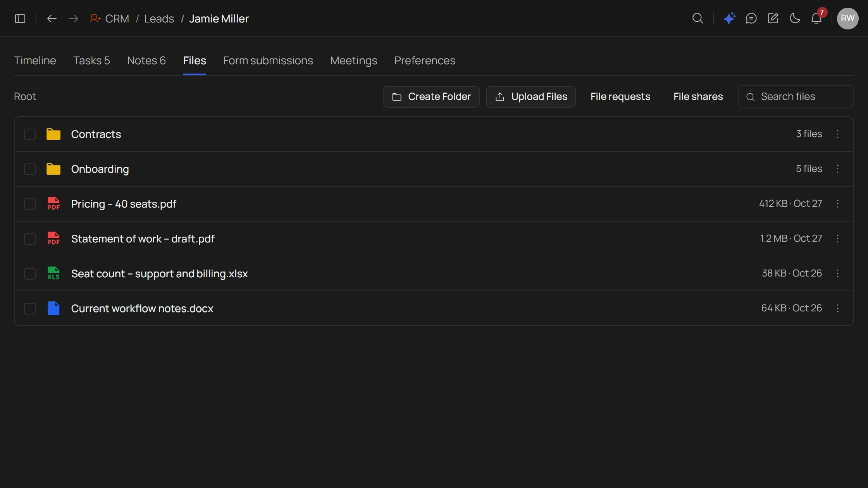Open the Form submissions tab
The height and width of the screenshot is (488, 868).
268,60
